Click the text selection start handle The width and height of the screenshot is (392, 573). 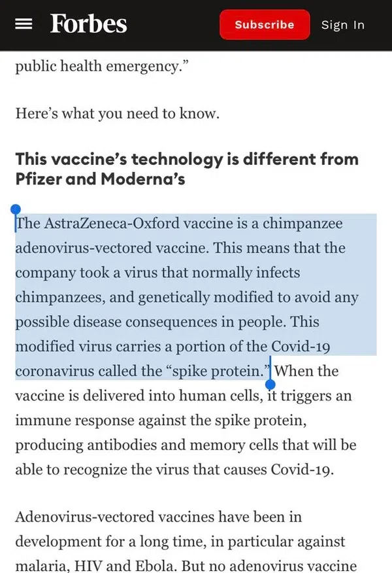pyautogui.click(x=16, y=210)
